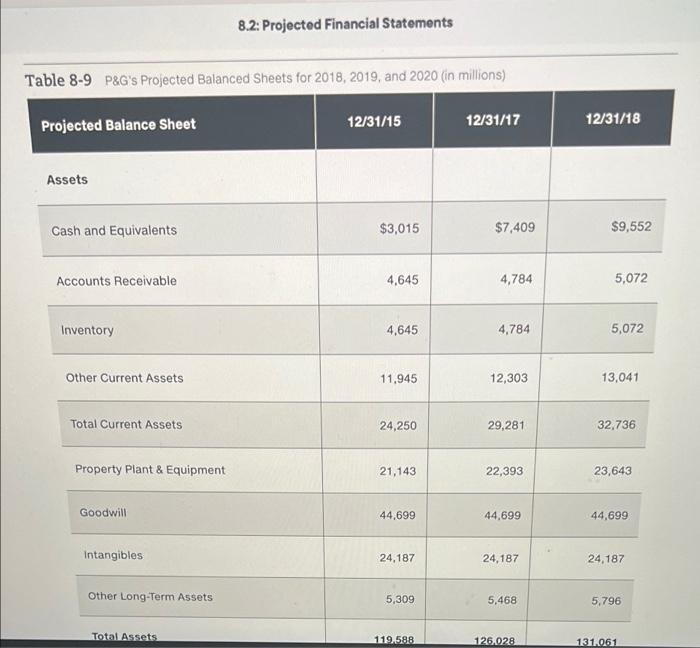Screen dimensions: 700x648
Task: Select the Projected Balance Sheet header cell
Action: tap(118, 124)
